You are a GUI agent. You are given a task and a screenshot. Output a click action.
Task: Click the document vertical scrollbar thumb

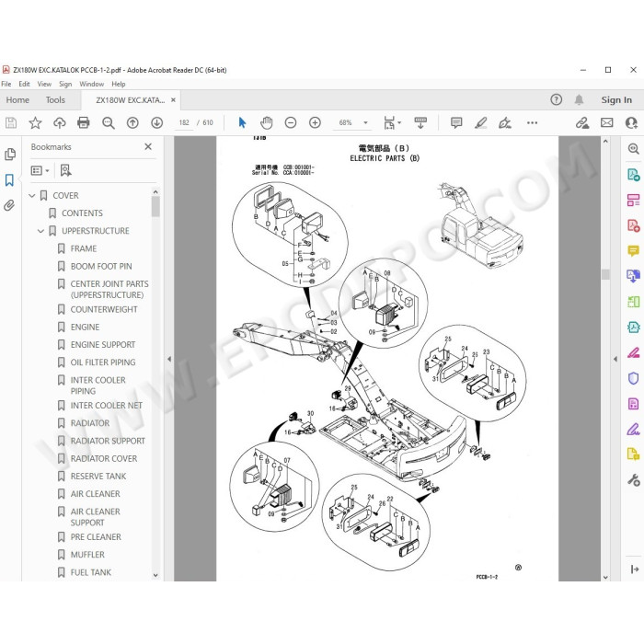(x=605, y=274)
